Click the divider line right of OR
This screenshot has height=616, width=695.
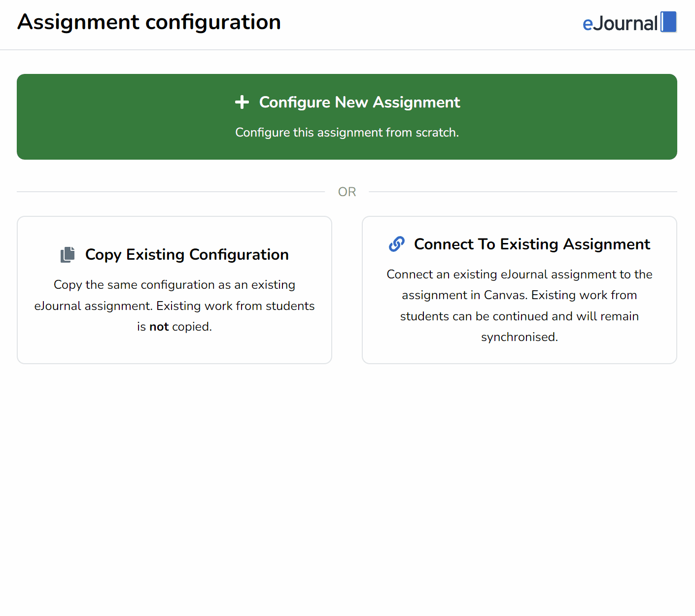click(522, 192)
